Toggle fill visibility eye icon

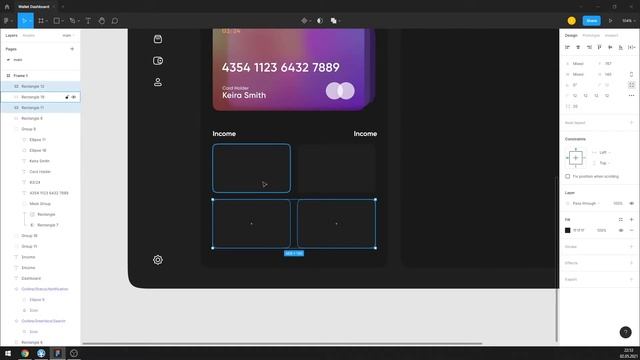pos(621,230)
